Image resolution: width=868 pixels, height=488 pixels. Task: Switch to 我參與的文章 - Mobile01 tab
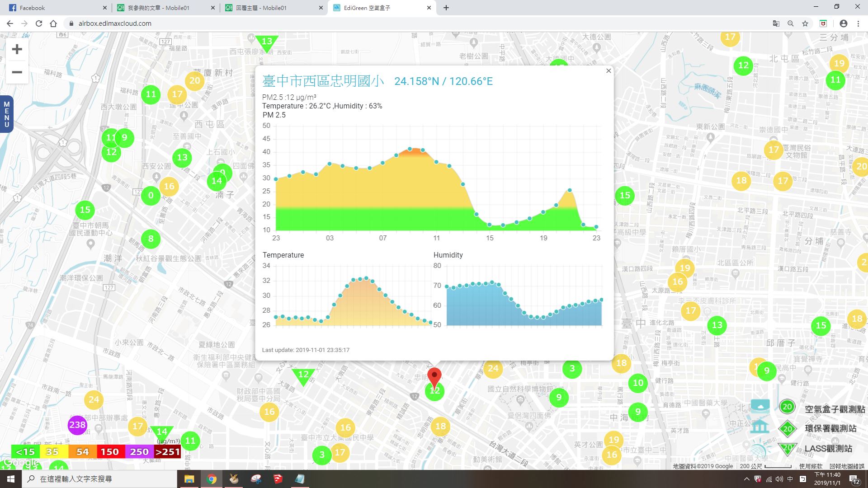[165, 8]
